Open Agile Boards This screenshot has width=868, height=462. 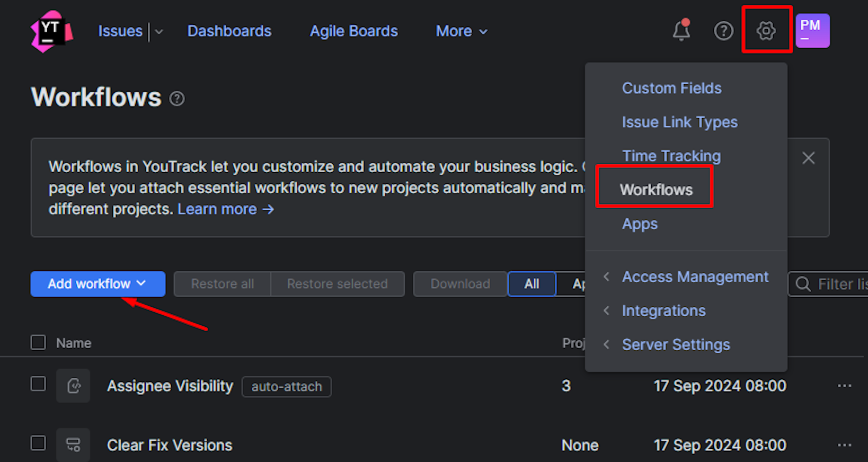tap(354, 31)
